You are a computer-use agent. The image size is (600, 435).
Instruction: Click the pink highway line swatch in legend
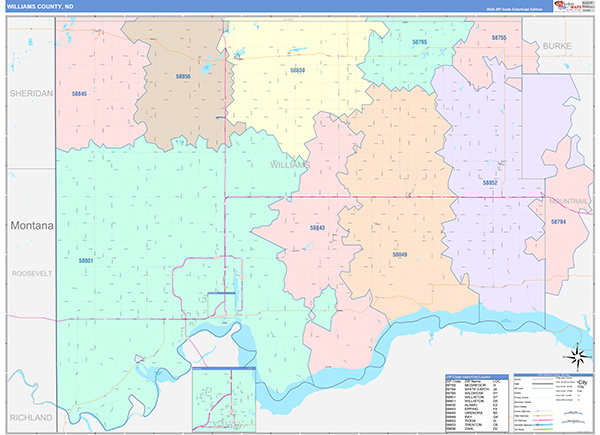[x=543, y=420]
